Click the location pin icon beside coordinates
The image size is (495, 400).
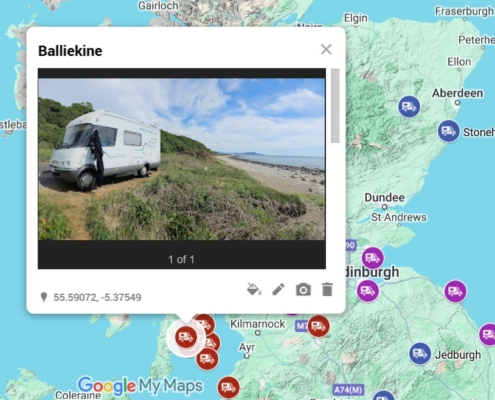tap(44, 297)
